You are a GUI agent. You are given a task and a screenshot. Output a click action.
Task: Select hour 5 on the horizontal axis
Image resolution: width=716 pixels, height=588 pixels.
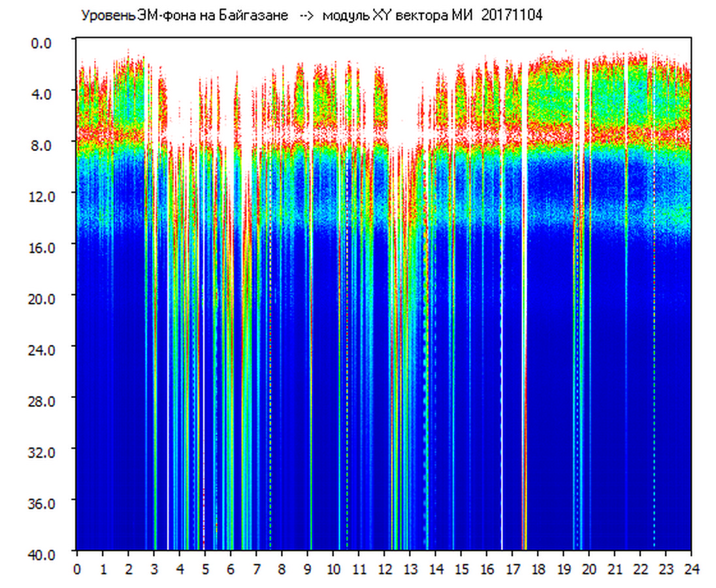click(205, 569)
